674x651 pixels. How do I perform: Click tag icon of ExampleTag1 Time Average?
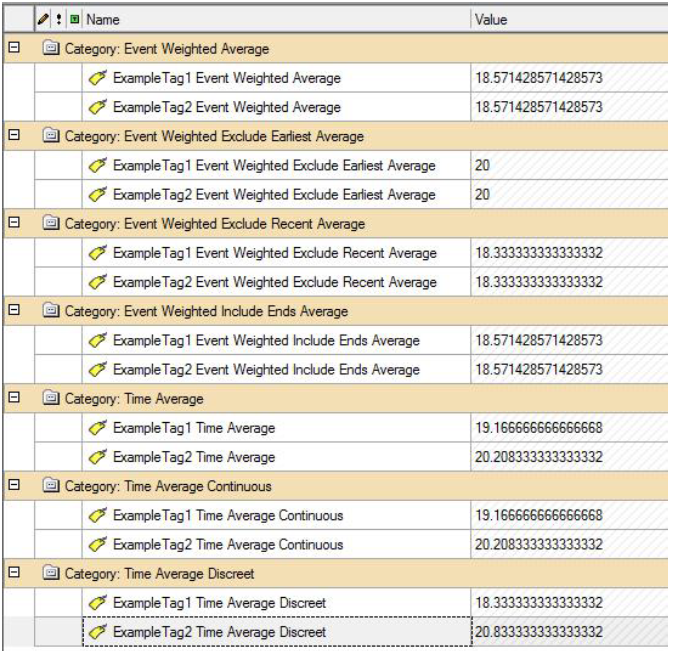pos(98,427)
